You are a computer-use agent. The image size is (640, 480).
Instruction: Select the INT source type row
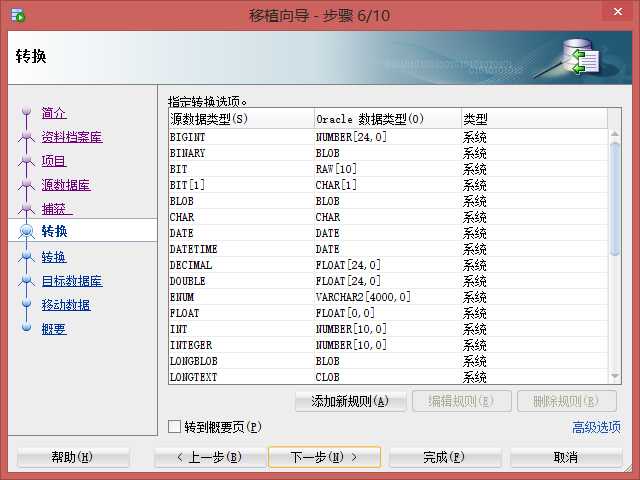point(388,329)
